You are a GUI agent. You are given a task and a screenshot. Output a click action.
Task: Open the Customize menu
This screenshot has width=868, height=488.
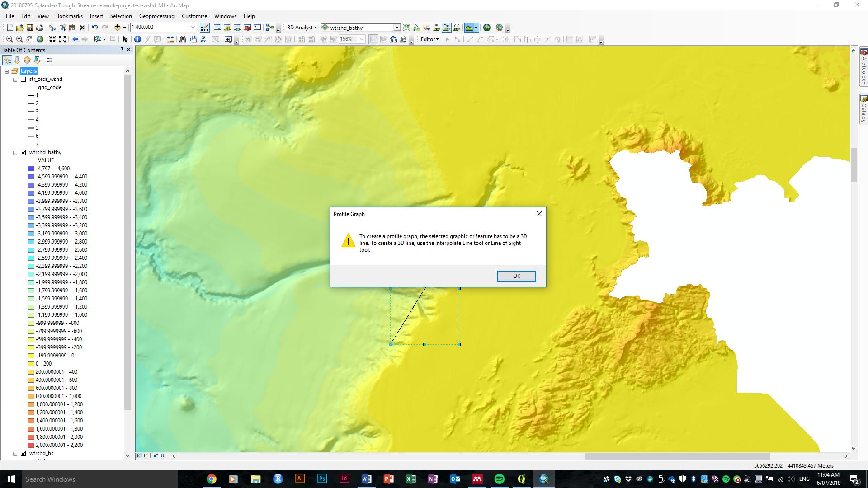[194, 16]
